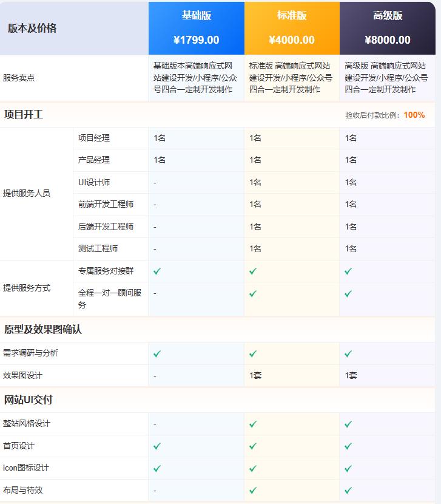This screenshot has width=441, height=504.
Task: Click the 基础版 checkmark for 专属服务对接群
Action: (157, 271)
